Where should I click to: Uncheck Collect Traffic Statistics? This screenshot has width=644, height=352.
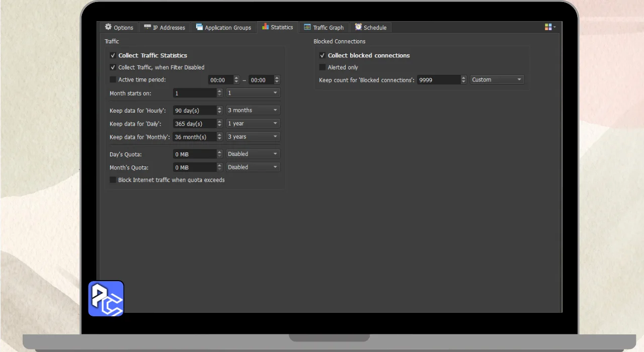(113, 56)
